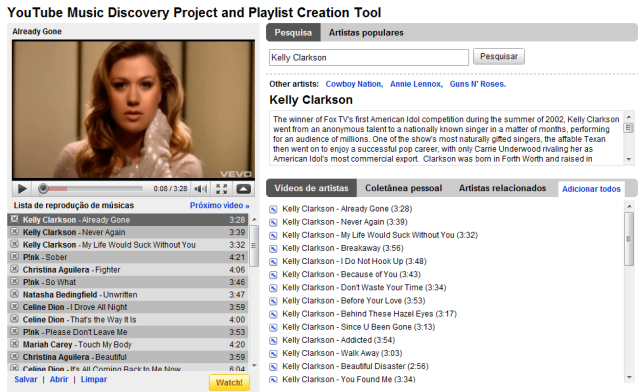
Task: Remove Kelly Clarkson - Already Gone from playlist
Action: click(x=14, y=219)
